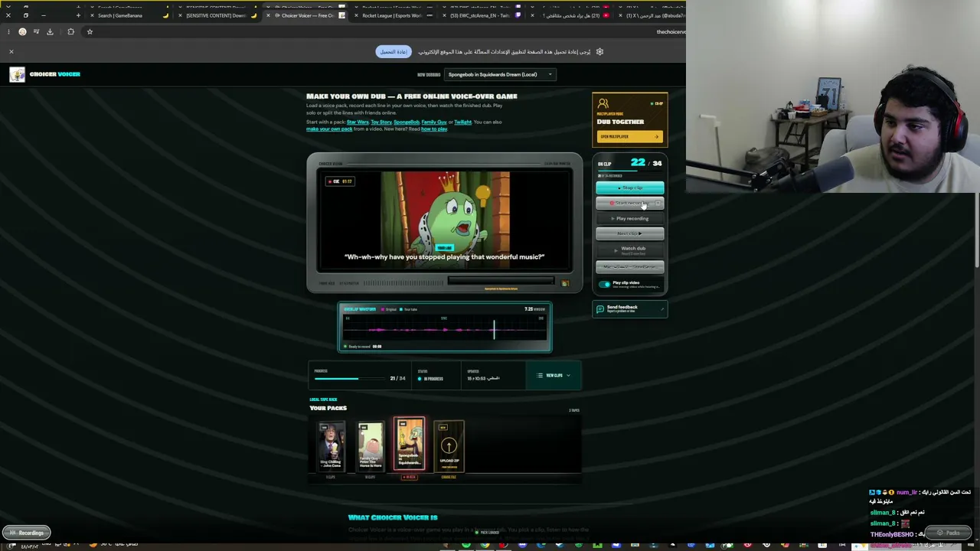Start recording the current line
This screenshot has height=551, width=980.
point(630,203)
